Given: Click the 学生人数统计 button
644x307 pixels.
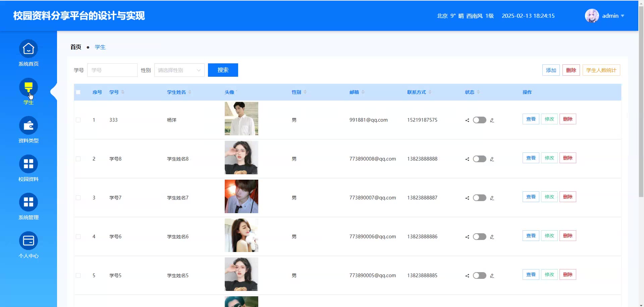Looking at the screenshot, I should (601, 70).
